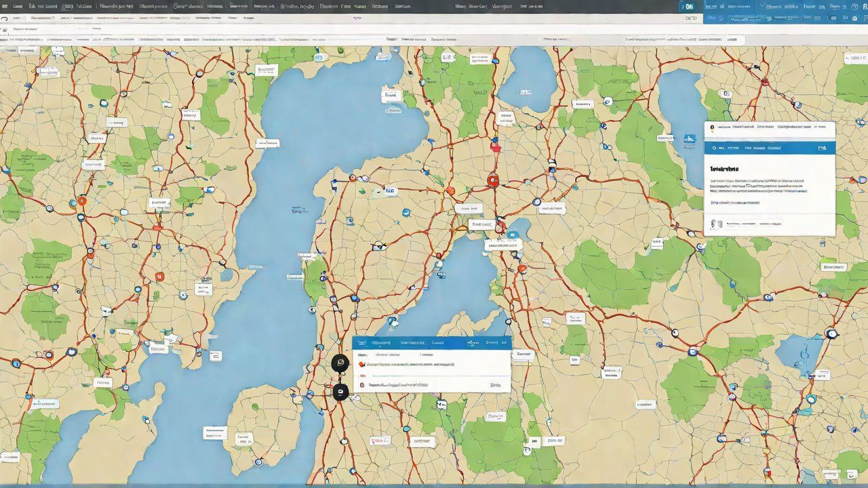The image size is (868, 488).
Task: Click the back arrow icon in top-left toolbar
Action: [x=5, y=20]
